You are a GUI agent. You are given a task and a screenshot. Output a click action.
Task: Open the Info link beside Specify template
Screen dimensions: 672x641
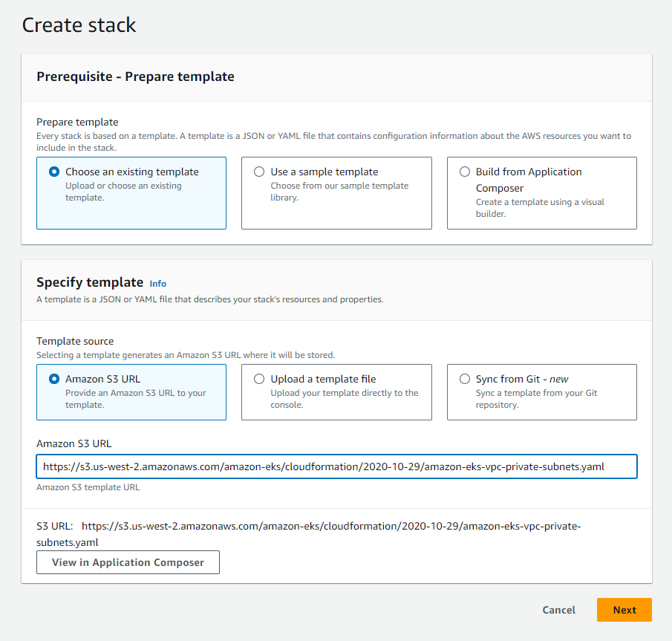click(157, 284)
